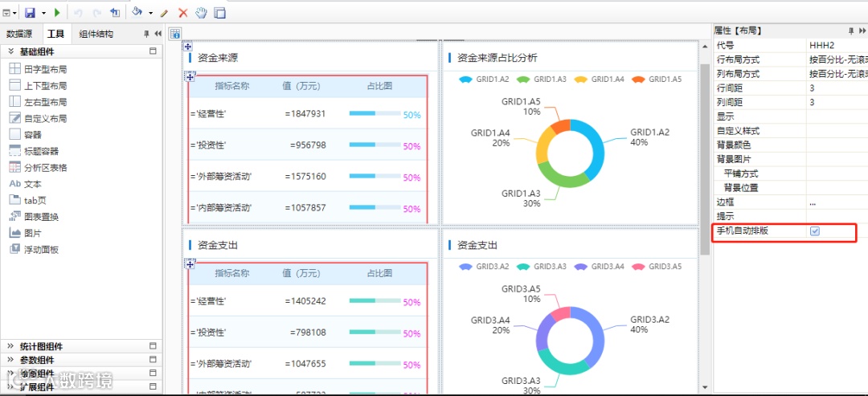Click the blue floppy-disk Save icon
The height and width of the screenshot is (396, 868).
[30, 12]
